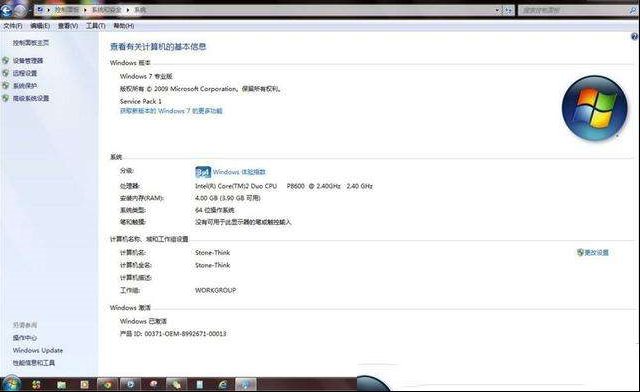Viewport: 640px width, 392px height.
Task: Select the 'WORKGROUP' value
Action: [216, 290]
